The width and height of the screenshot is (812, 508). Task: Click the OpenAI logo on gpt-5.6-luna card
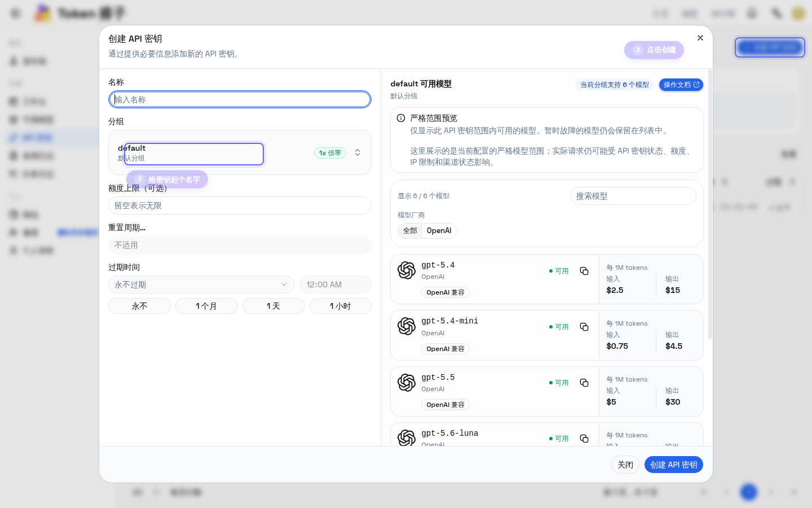(x=407, y=437)
